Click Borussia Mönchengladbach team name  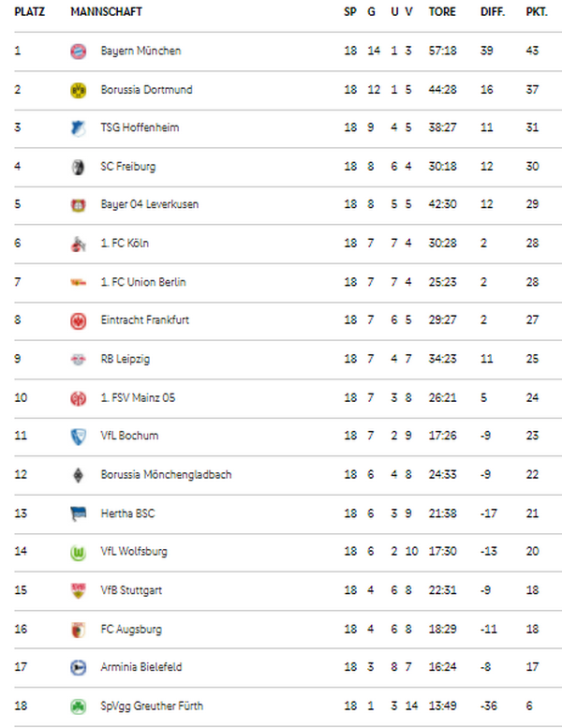166,475
